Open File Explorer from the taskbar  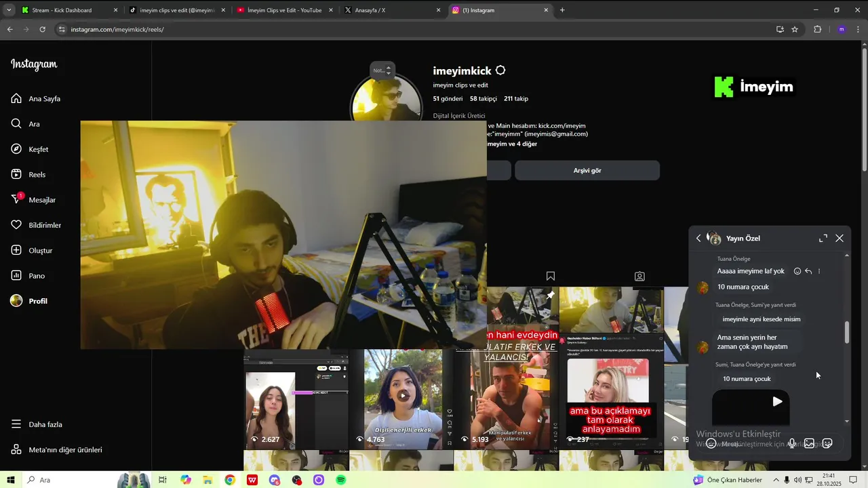[x=208, y=480]
